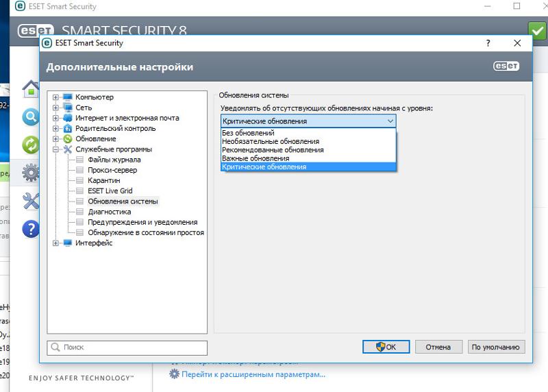Select Предупреждения и уведомления tree item
Screen dimensions: 548x392
[142, 222]
